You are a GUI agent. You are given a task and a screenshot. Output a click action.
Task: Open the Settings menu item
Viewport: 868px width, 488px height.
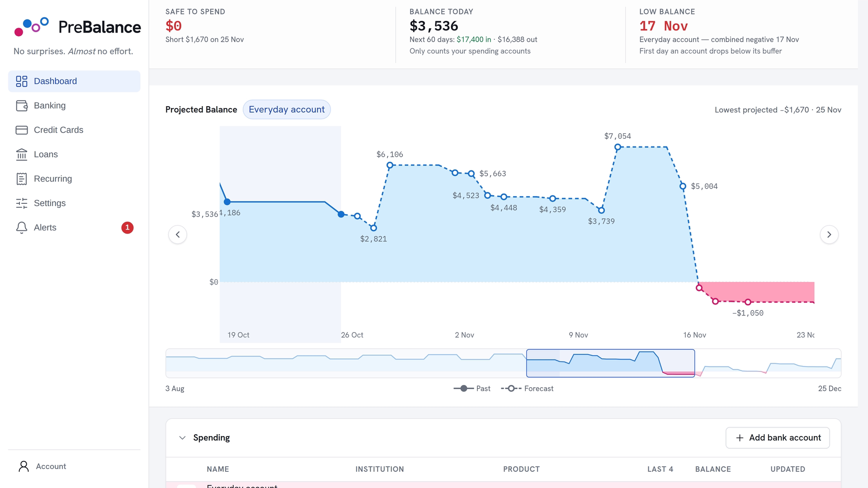74,203
